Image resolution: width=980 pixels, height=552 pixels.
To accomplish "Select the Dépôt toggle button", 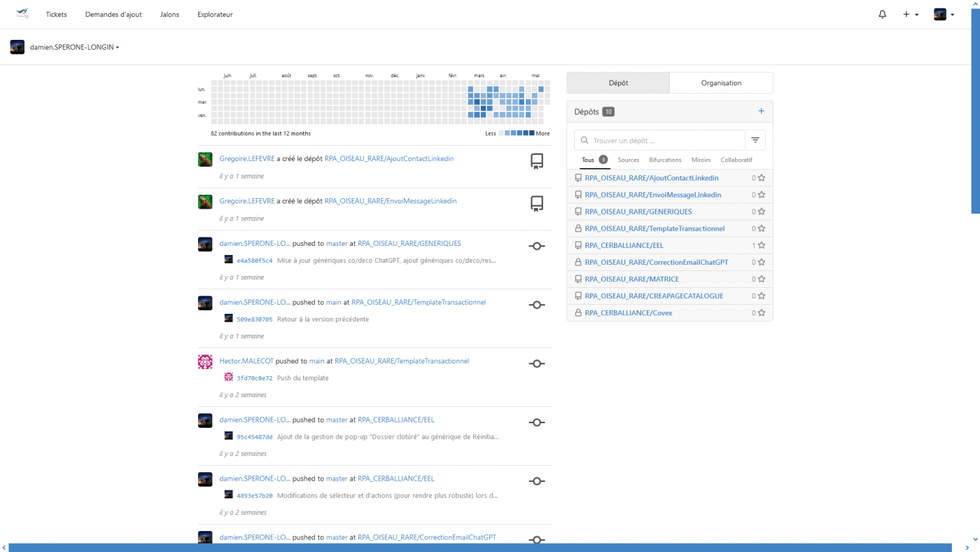I will coord(618,83).
